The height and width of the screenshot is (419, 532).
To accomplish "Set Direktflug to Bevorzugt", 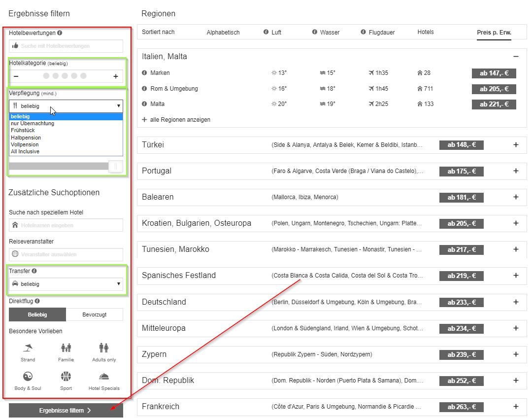I will coord(95,314).
